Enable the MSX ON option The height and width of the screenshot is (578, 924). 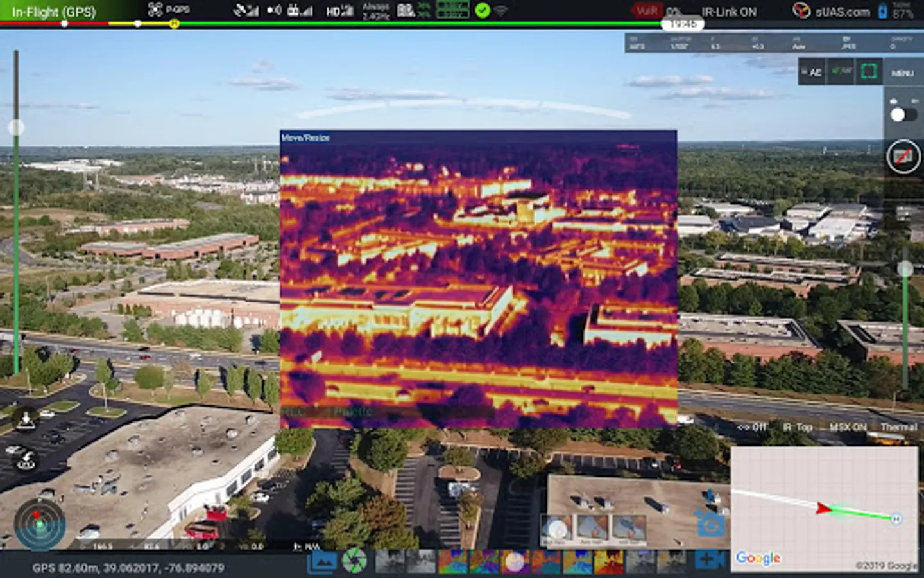848,427
